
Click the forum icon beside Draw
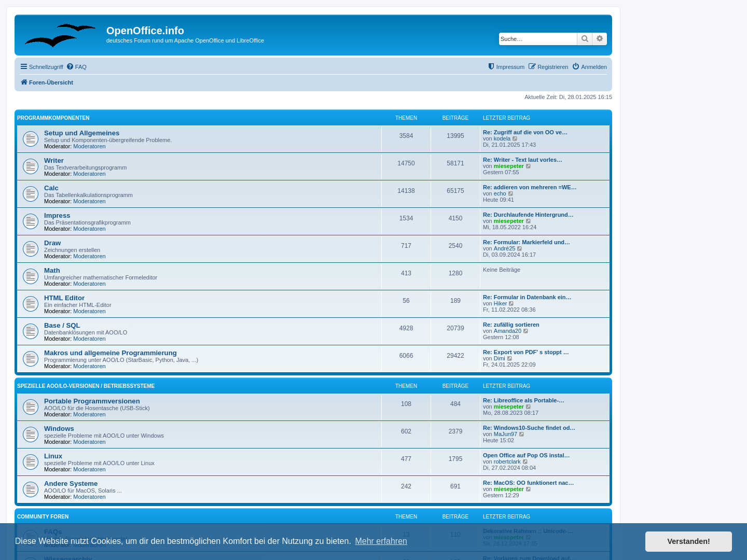click(x=31, y=249)
